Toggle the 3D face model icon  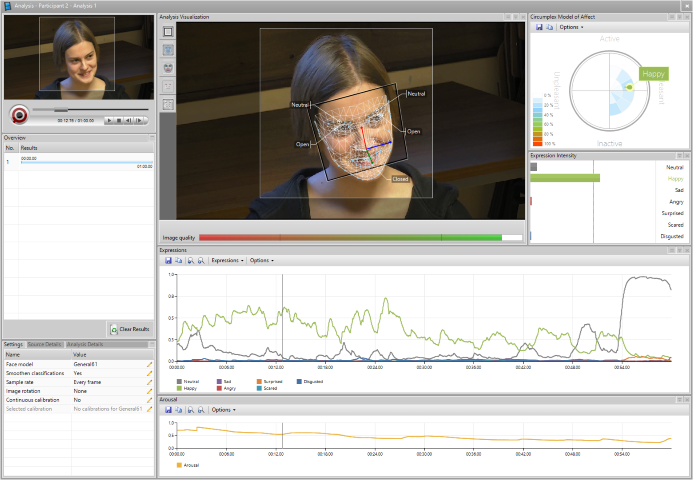168,68
